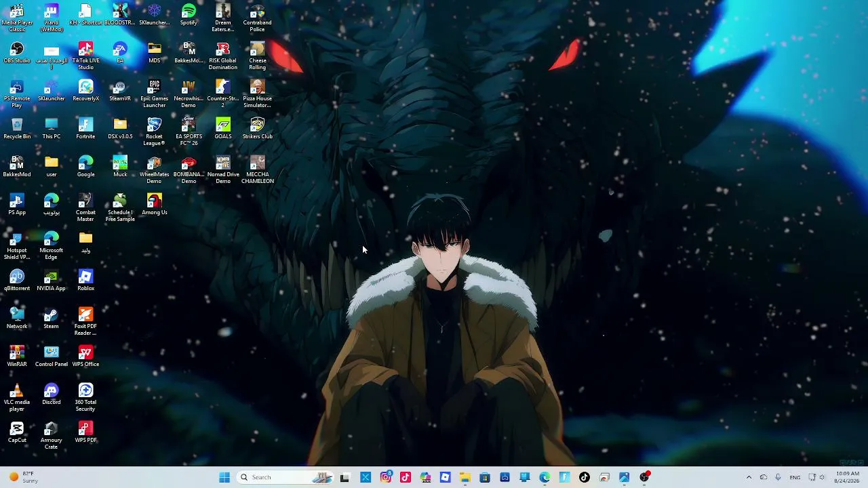
Task: Select the PS App desktop shortcut
Action: (17, 205)
